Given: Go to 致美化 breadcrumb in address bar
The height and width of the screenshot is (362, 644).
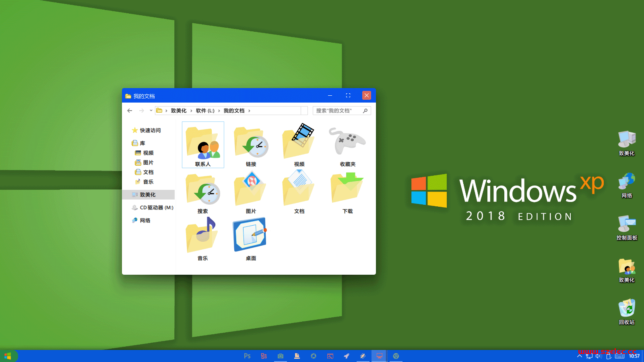Looking at the screenshot, I should coord(179,111).
